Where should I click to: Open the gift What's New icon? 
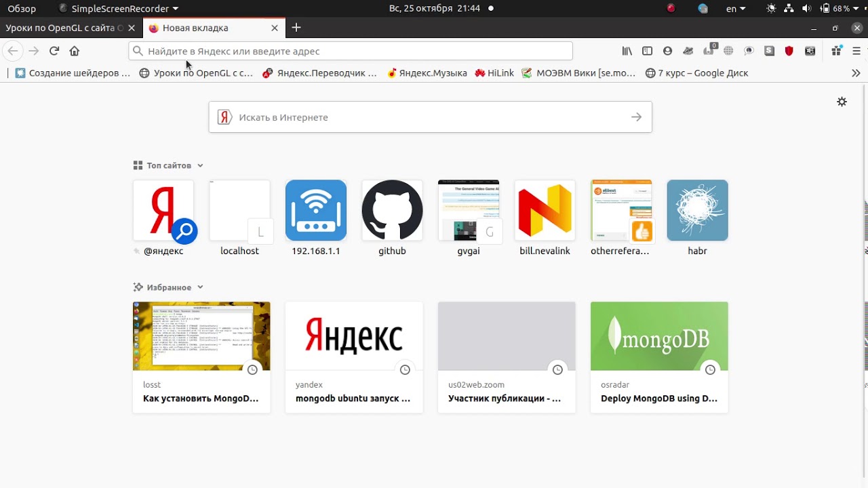click(836, 51)
